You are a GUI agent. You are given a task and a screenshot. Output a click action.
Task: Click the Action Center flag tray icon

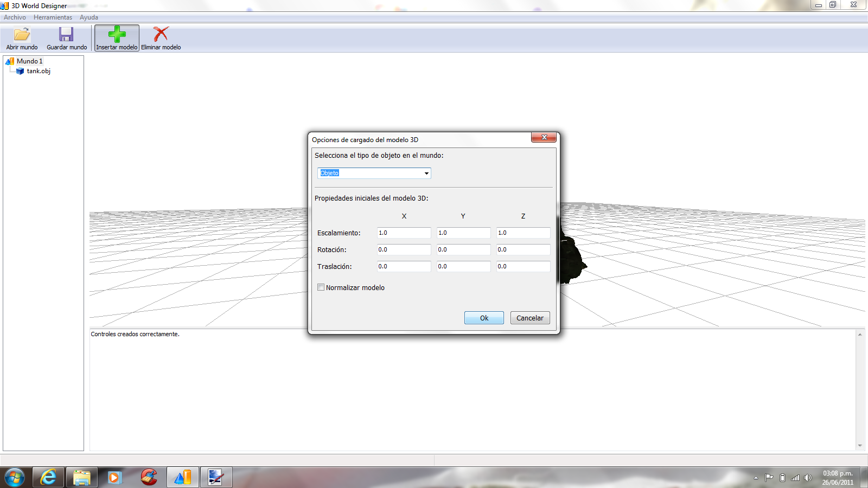pyautogui.click(x=769, y=478)
